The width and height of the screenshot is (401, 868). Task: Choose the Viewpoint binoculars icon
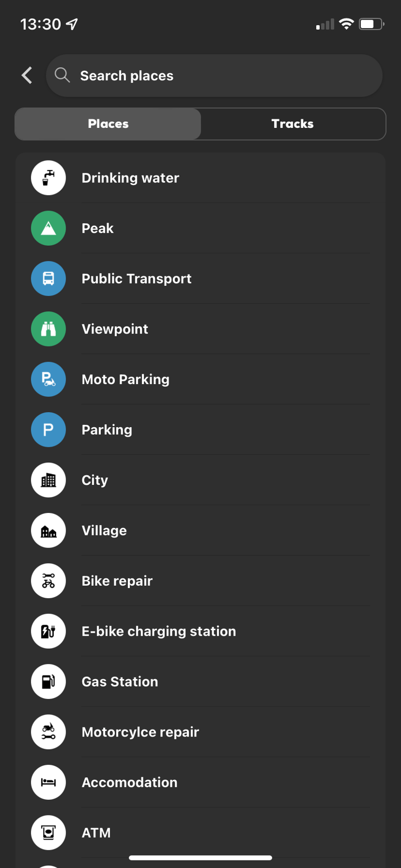click(x=48, y=329)
